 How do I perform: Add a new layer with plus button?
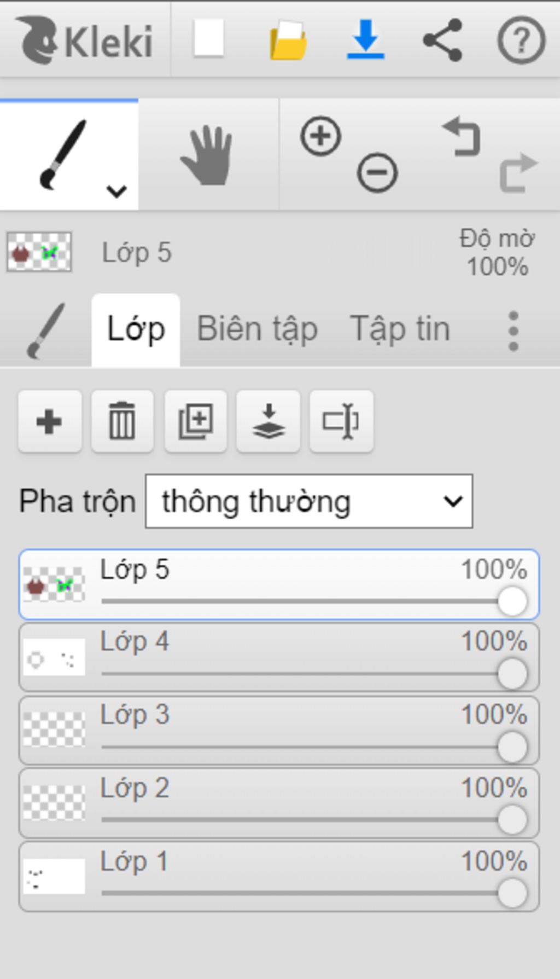tap(49, 421)
